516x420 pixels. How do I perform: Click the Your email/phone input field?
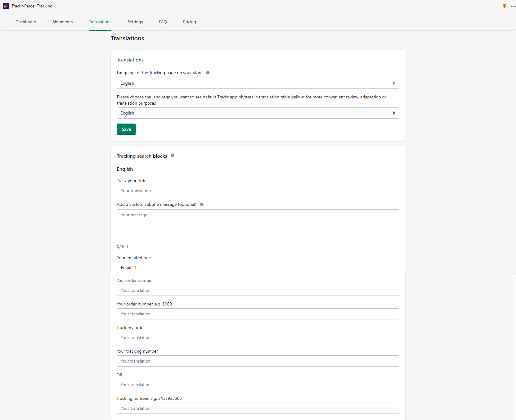click(258, 268)
